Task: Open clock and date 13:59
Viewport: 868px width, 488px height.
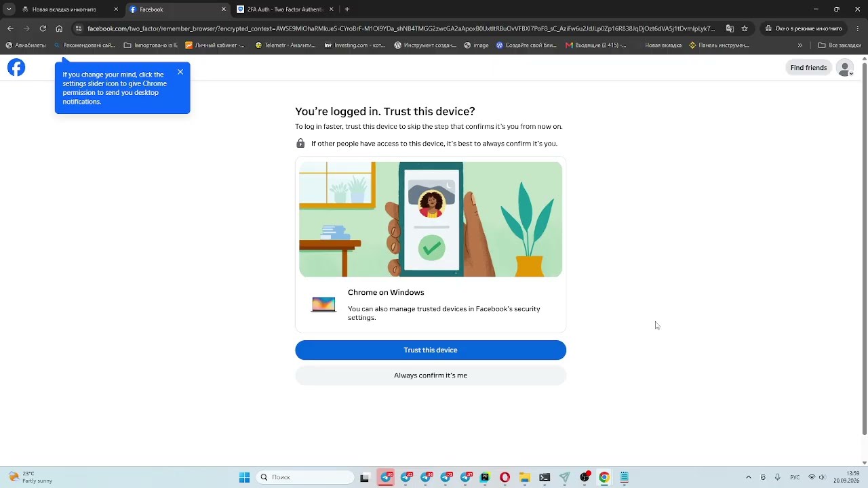Action: (x=848, y=477)
